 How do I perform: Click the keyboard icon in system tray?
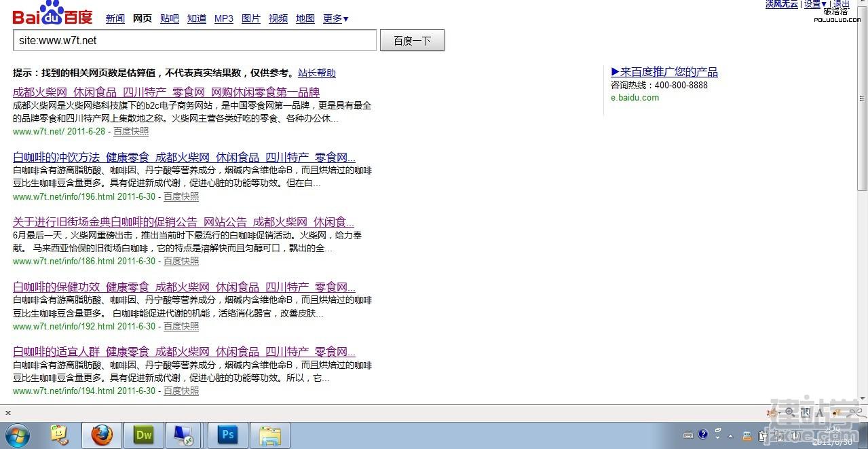point(688,435)
